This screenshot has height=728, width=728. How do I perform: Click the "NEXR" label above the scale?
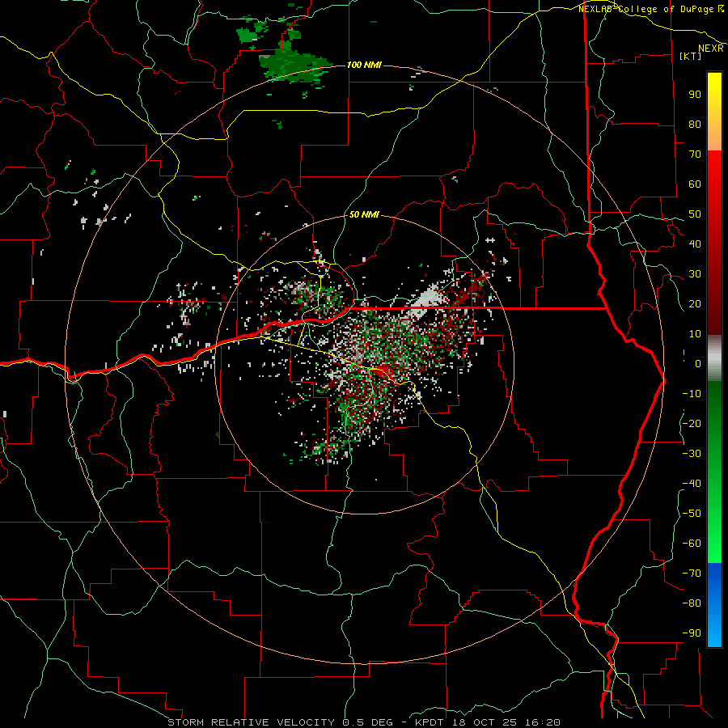(x=711, y=49)
